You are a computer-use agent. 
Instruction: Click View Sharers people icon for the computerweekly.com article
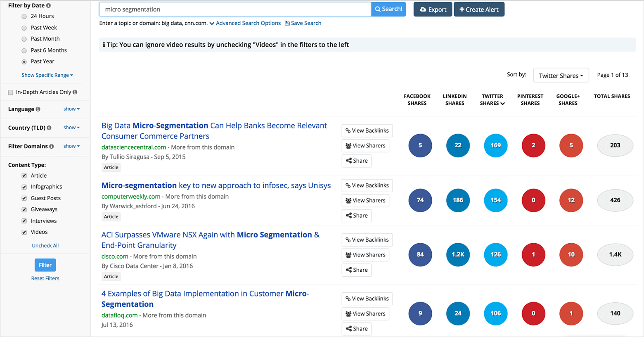point(348,200)
